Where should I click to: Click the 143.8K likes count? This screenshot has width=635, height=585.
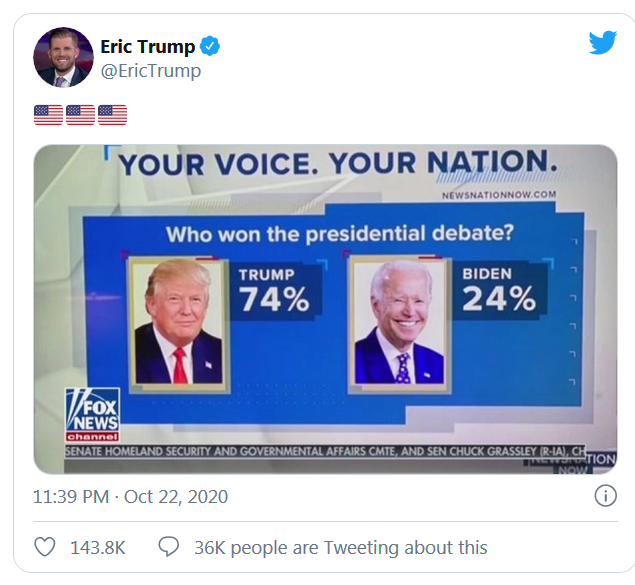[97, 547]
